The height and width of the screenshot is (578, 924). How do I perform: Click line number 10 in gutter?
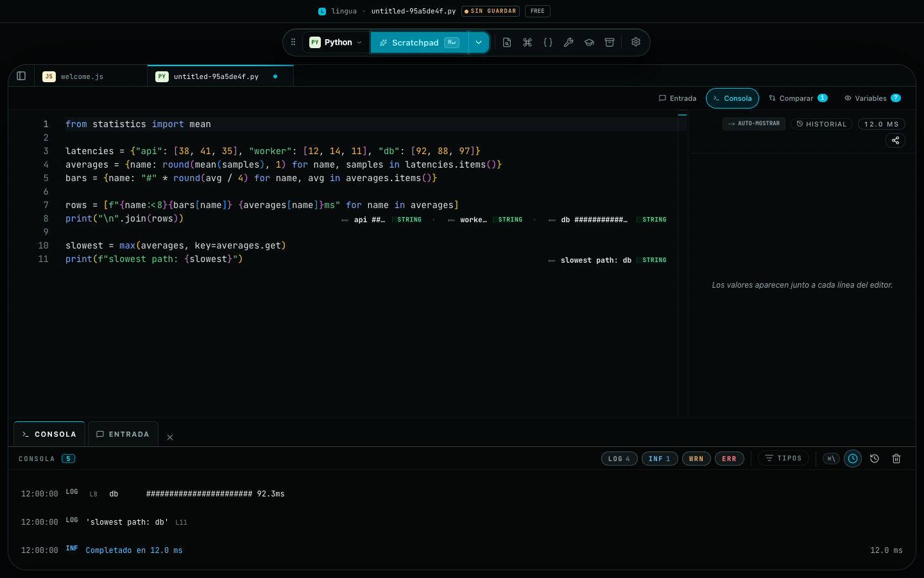point(43,245)
